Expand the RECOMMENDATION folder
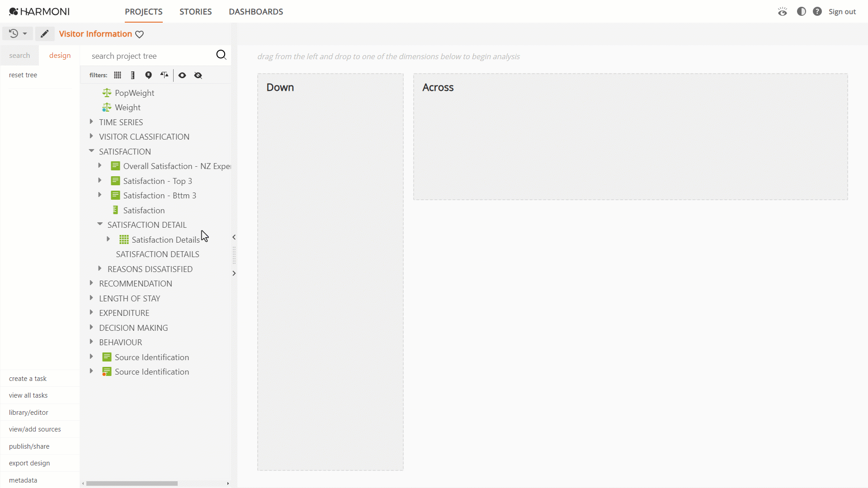 91,283
